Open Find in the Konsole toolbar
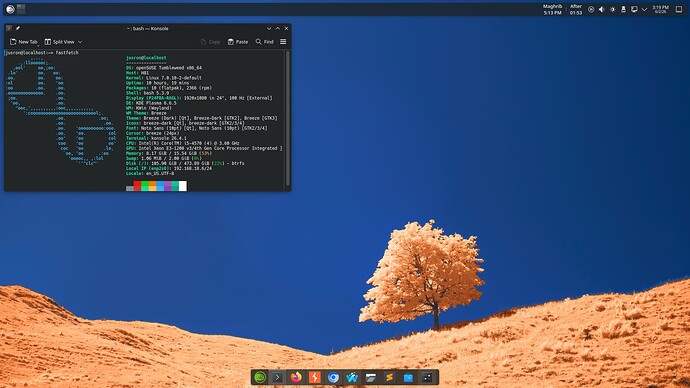Image resolution: width=690 pixels, height=388 pixels. (x=264, y=42)
